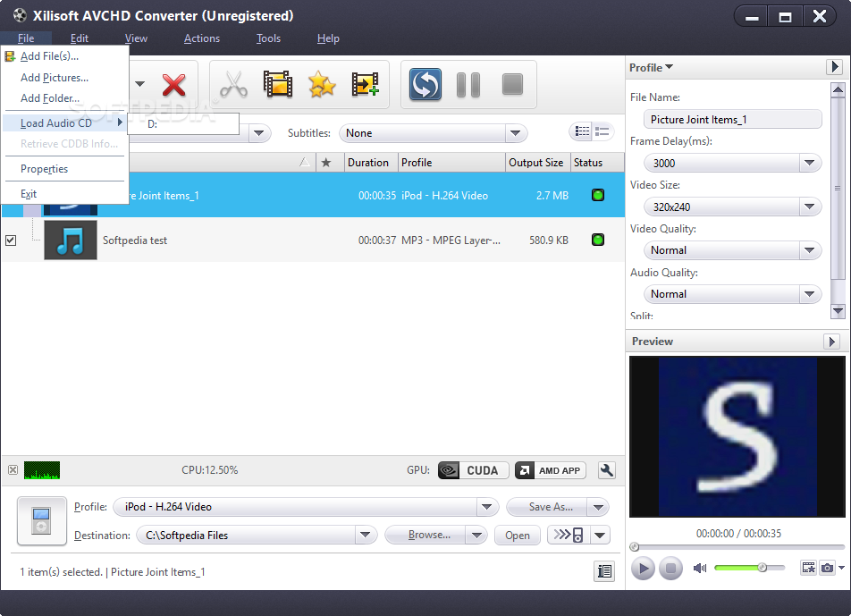The width and height of the screenshot is (851, 616).
Task: Click the Browse... button
Action: (x=425, y=535)
